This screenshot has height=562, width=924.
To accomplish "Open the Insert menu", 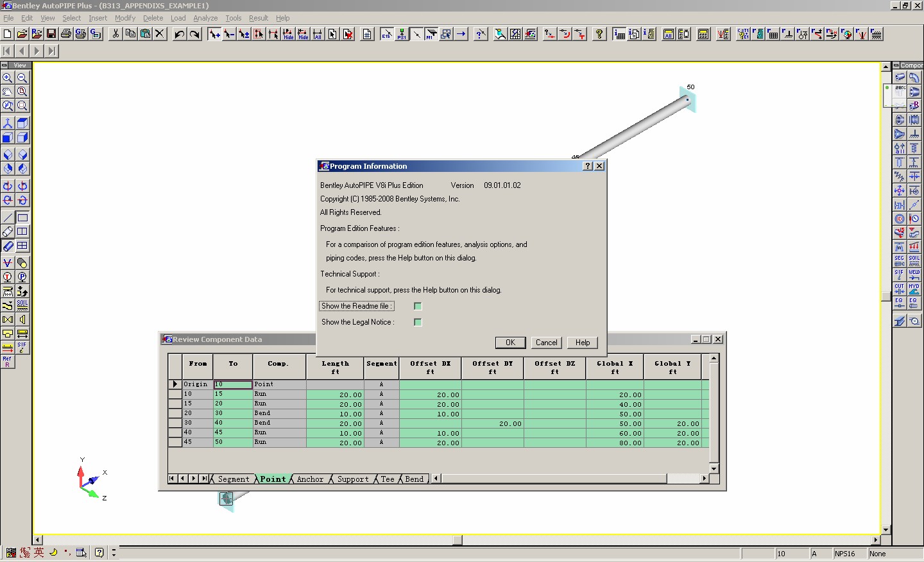I will (98, 18).
